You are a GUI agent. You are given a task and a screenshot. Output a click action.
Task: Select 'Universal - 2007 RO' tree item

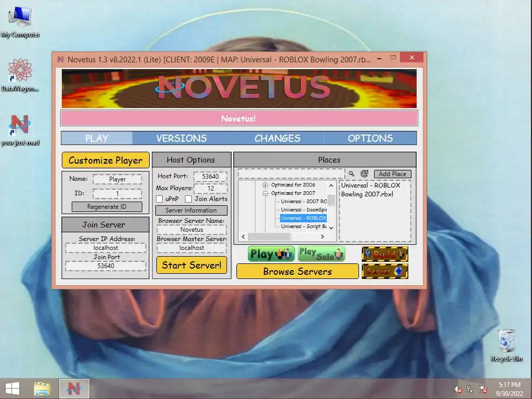[x=303, y=202]
